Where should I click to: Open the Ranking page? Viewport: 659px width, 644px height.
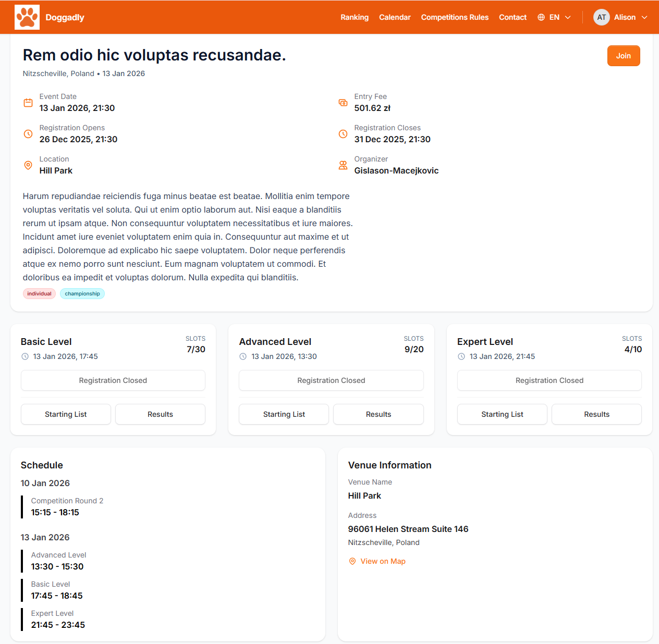[x=355, y=17]
